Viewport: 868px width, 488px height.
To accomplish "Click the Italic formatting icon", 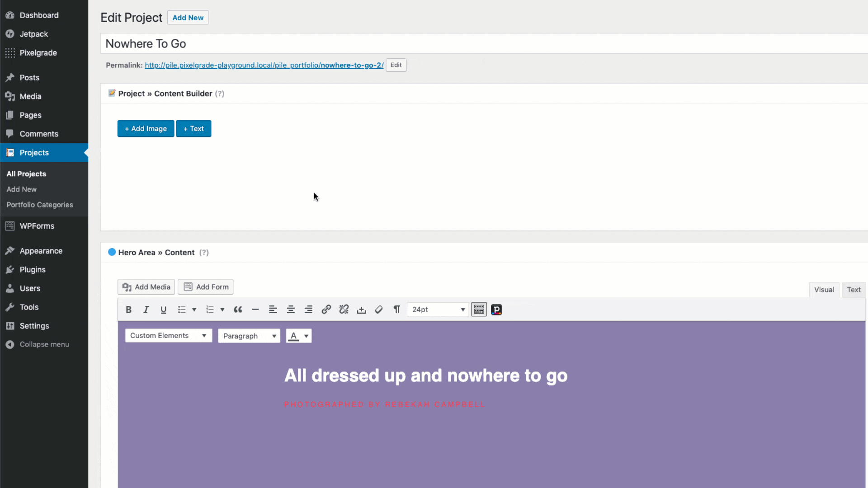I will [x=146, y=309].
